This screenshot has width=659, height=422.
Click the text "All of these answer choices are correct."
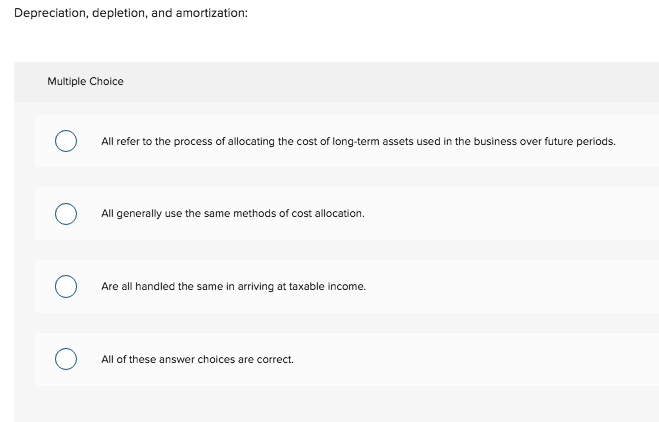pos(197,359)
